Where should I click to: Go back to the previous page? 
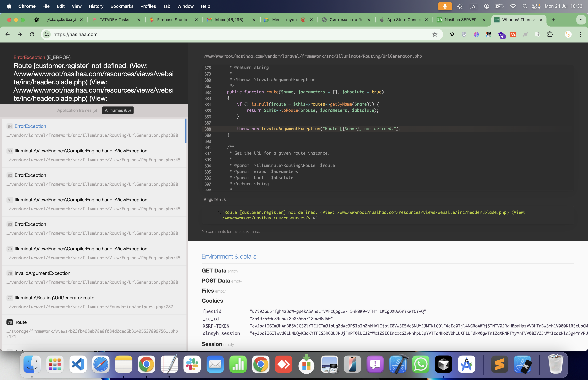click(7, 34)
